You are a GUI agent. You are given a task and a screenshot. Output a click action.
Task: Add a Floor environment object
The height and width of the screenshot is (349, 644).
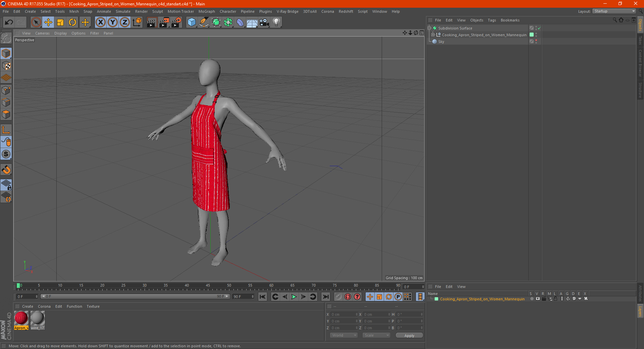coord(252,22)
